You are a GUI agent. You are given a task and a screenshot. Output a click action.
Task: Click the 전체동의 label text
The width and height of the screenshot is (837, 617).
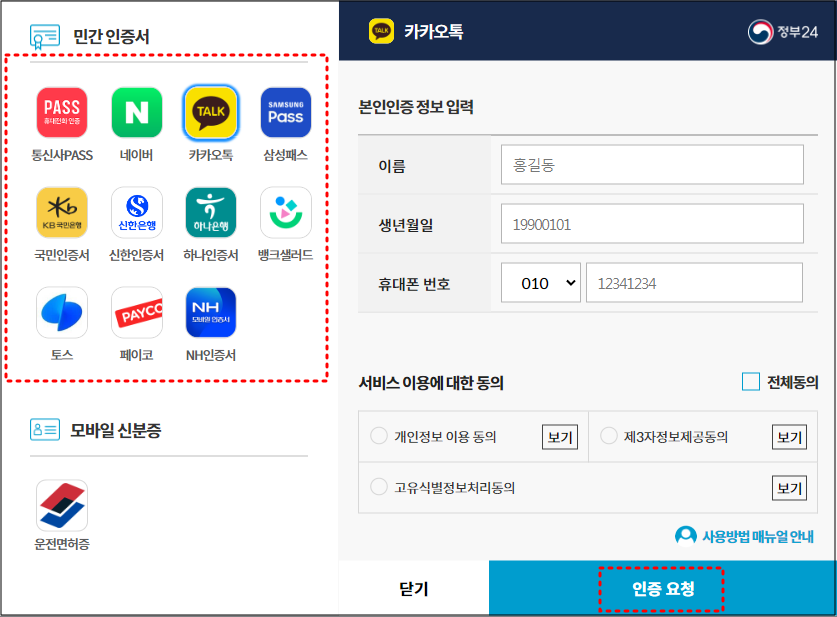(x=792, y=382)
